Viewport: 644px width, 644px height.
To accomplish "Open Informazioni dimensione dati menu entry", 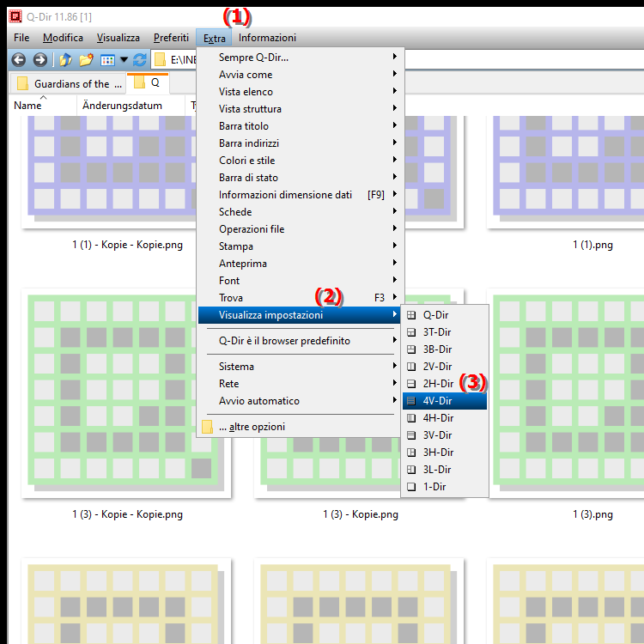I will [x=300, y=195].
